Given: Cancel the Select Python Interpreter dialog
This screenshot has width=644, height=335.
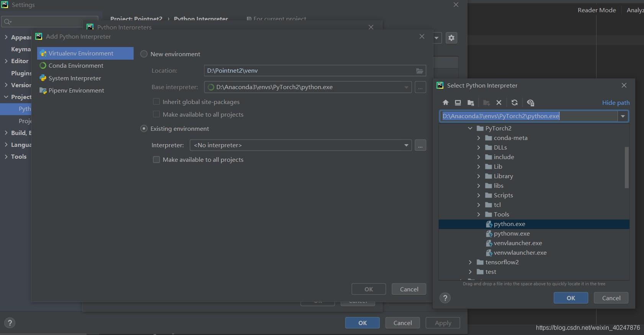Looking at the screenshot, I should tap(611, 298).
